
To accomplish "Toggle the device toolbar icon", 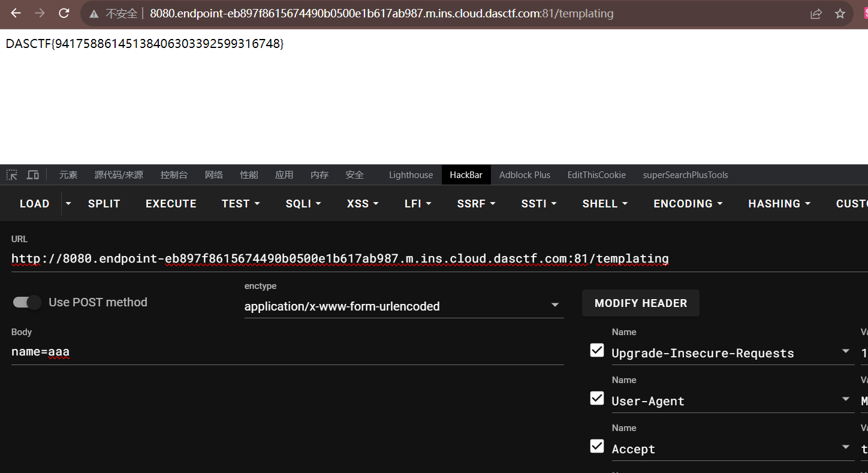I will 33,175.
